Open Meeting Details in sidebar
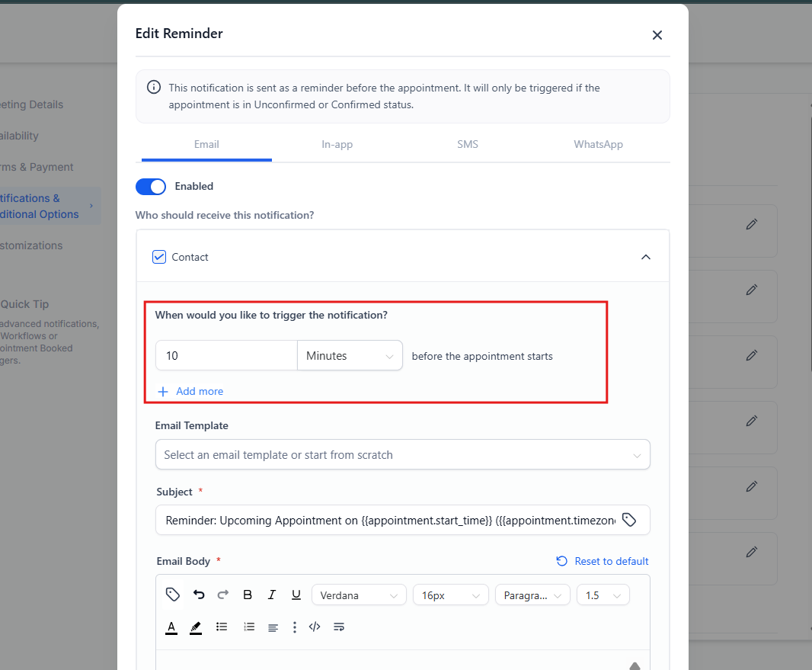The image size is (812, 670). point(31,104)
